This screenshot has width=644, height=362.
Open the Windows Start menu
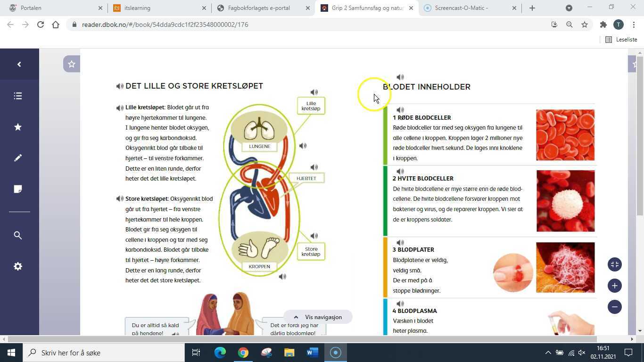coord(11,353)
